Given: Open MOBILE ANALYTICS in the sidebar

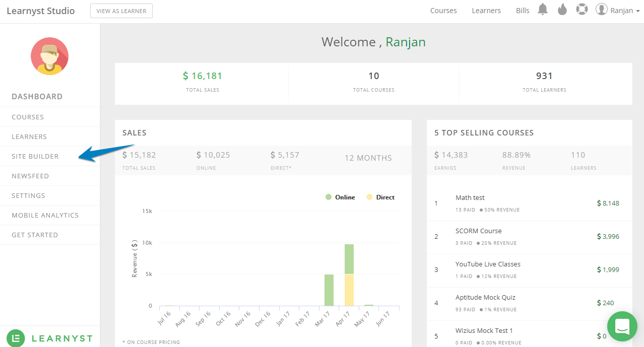Looking at the screenshot, I should point(45,215).
